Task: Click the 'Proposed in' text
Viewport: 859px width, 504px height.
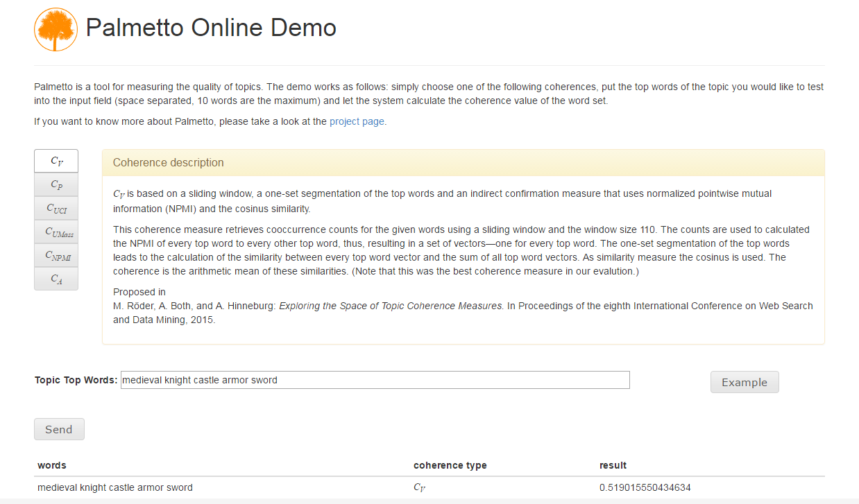Action: 139,292
